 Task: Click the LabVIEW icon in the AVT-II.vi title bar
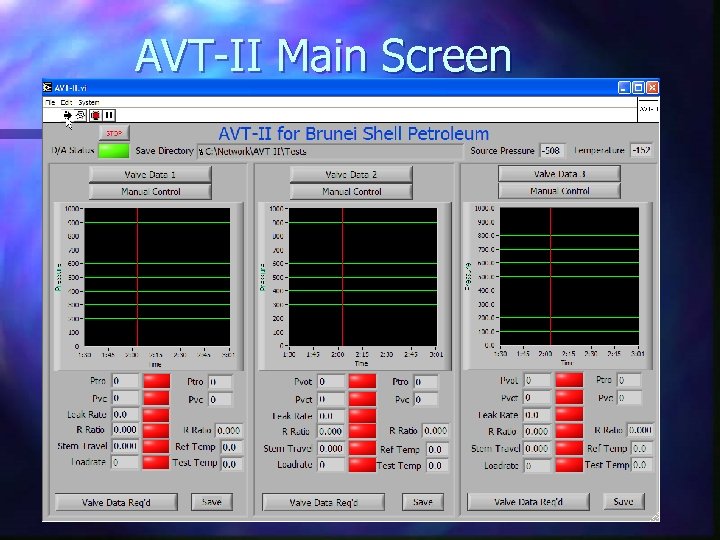pos(47,87)
